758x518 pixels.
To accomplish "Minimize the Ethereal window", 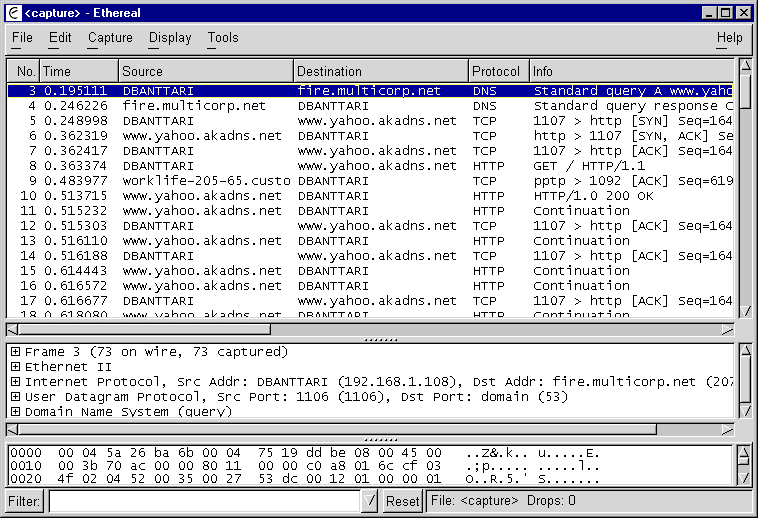I will click(709, 13).
